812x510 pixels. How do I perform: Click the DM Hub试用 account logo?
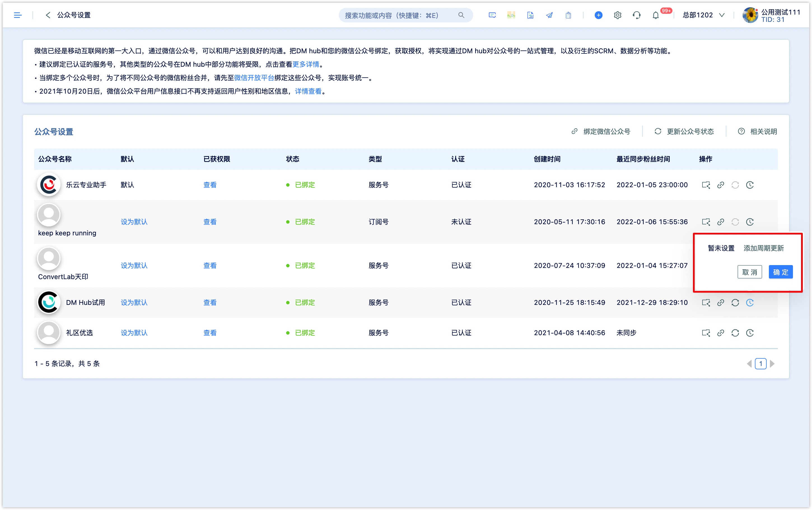pos(49,303)
